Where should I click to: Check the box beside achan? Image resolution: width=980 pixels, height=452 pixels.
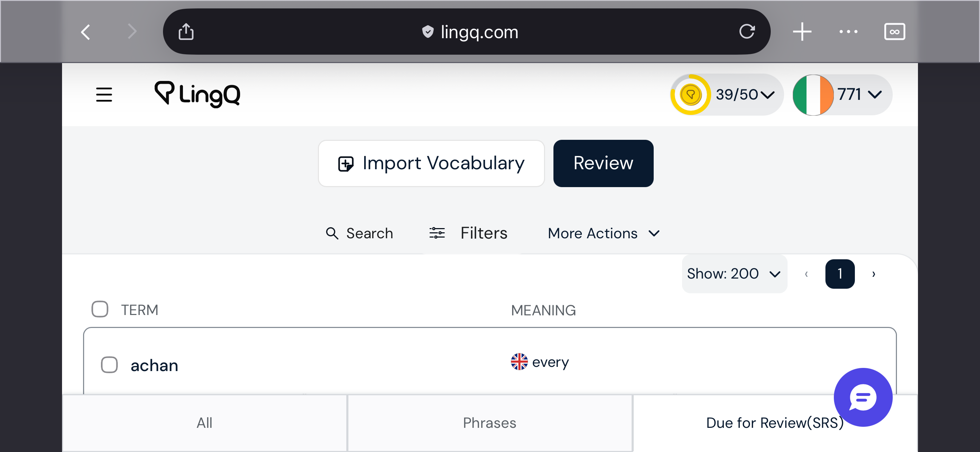coord(109,365)
